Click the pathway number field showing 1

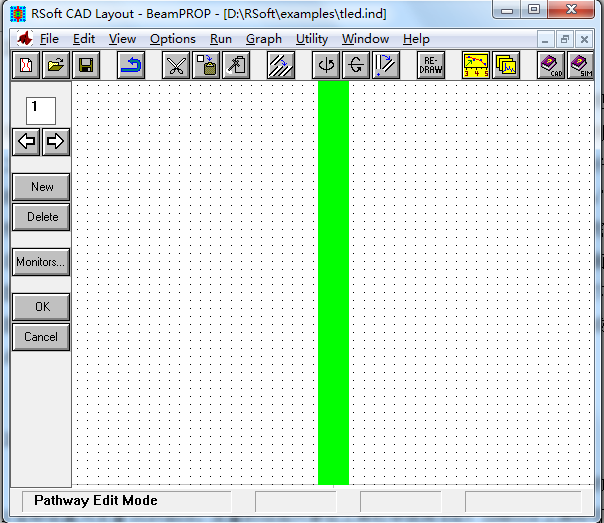coord(41,111)
